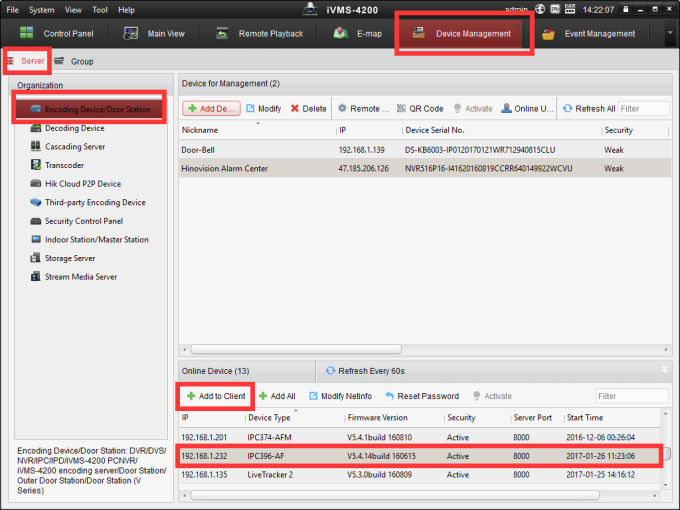Expand the tab overflow dropdown arrow
Viewport: 680px width, 510px height.
669,33
